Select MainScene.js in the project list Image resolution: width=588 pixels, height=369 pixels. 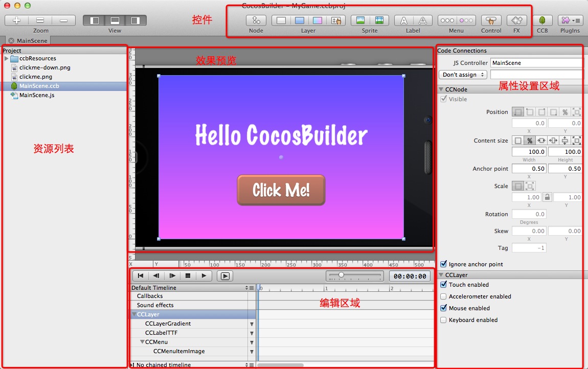pyautogui.click(x=37, y=95)
